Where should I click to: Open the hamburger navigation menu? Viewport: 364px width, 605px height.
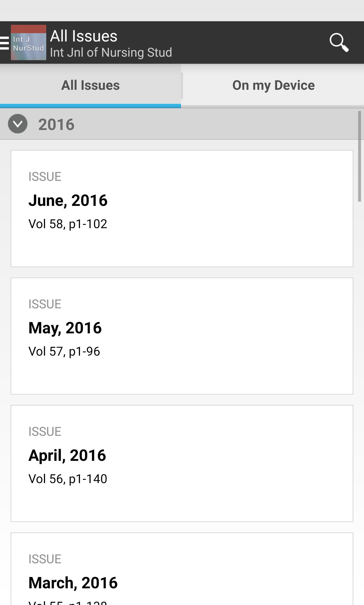4,43
